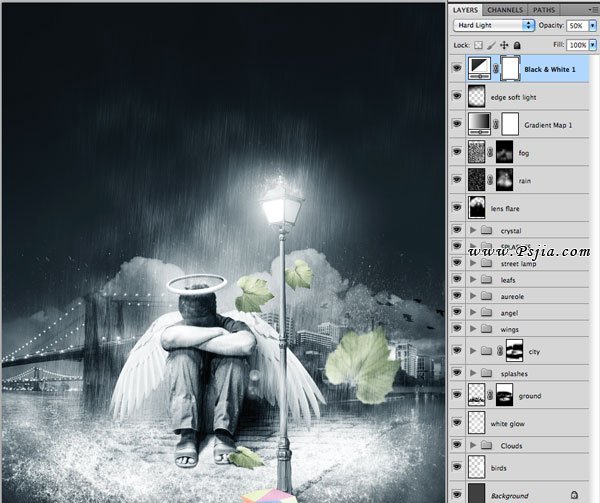Hide the birds layer
Image resolution: width=600 pixels, height=503 pixels.
pyautogui.click(x=458, y=468)
